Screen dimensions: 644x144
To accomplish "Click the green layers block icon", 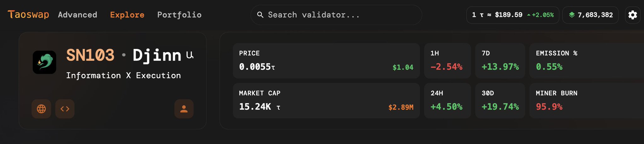I will [x=572, y=15].
